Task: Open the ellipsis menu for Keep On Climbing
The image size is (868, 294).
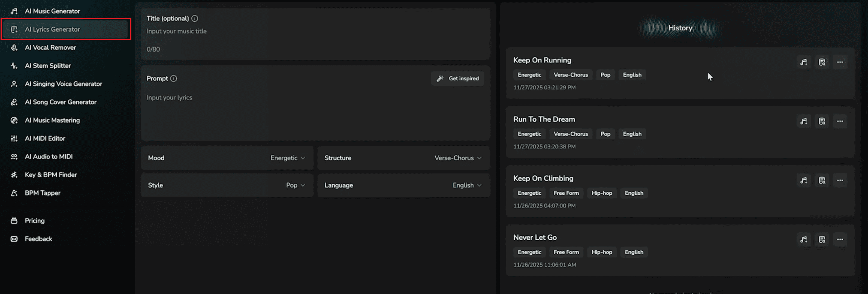Action: tap(840, 180)
